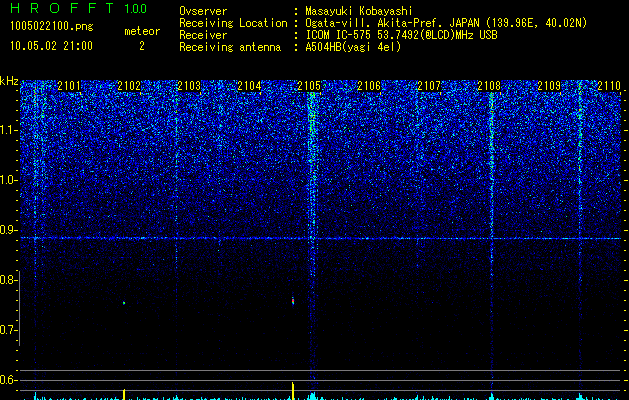Click the ICOM IC-575 receiver text
629x400 pixels.
(x=401, y=35)
